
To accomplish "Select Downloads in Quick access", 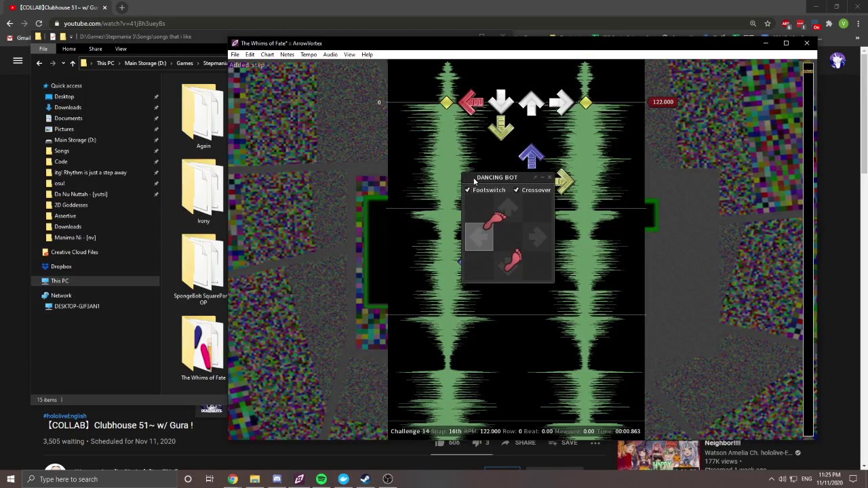I will 68,108.
